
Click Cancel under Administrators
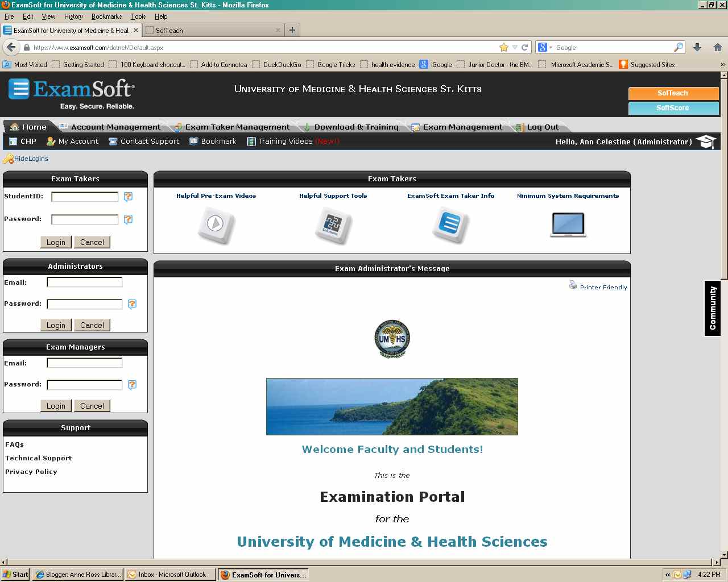pyautogui.click(x=92, y=325)
